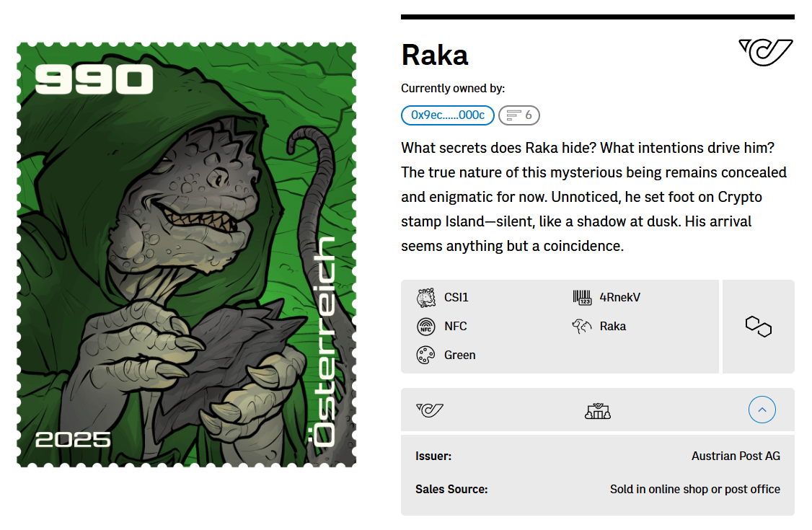Expand the stamp attributes panel

click(560, 326)
